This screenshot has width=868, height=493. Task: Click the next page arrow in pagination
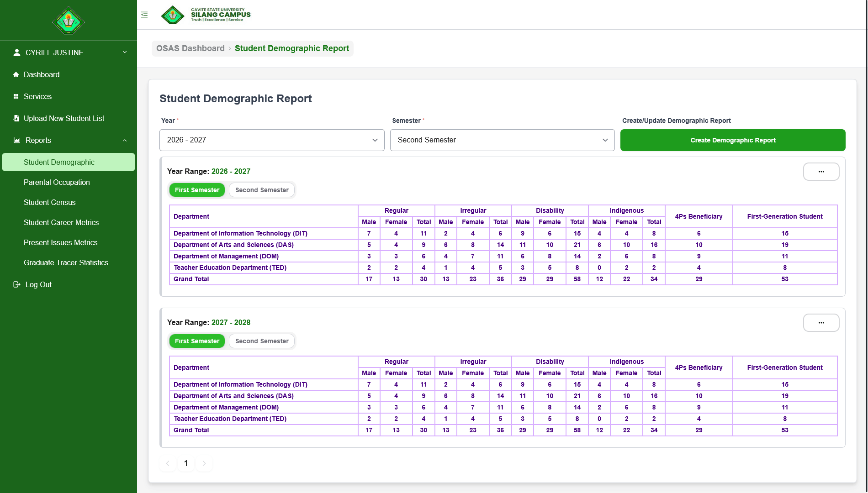[204, 463]
